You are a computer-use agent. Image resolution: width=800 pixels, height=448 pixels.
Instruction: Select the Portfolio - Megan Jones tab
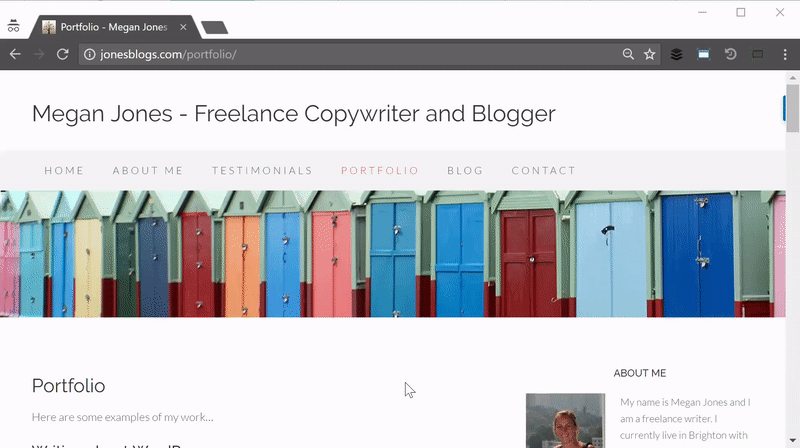[x=114, y=27]
